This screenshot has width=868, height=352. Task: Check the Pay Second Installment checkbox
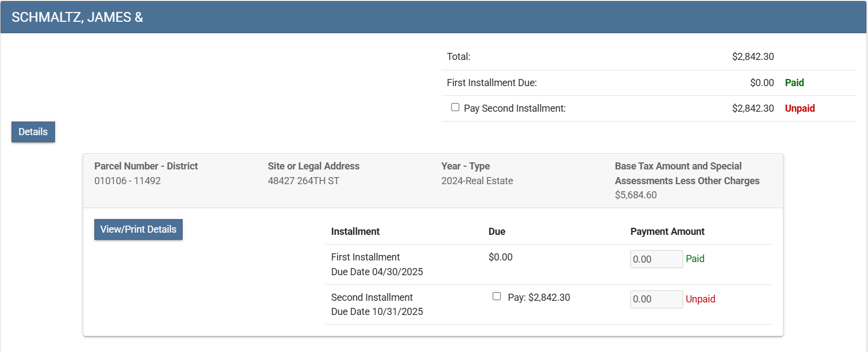tap(455, 107)
